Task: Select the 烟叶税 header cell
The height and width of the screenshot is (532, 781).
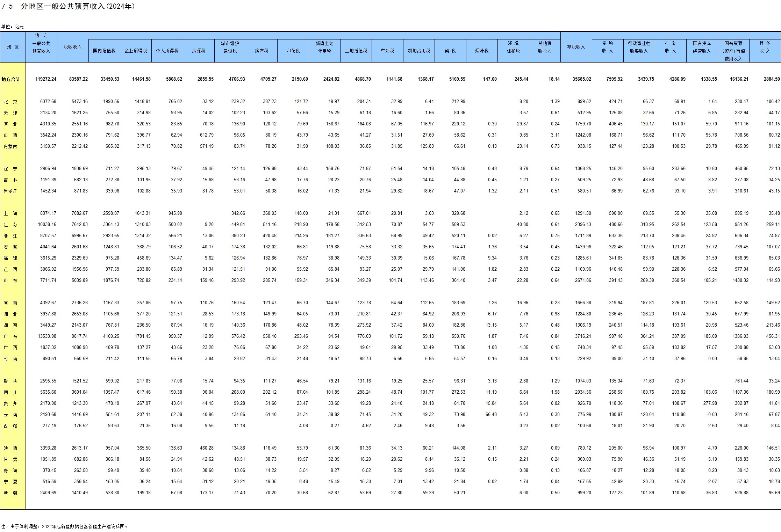Action: [482, 51]
